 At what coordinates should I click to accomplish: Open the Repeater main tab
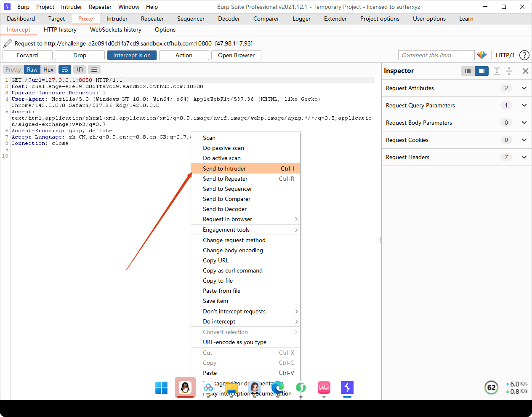pos(152,19)
